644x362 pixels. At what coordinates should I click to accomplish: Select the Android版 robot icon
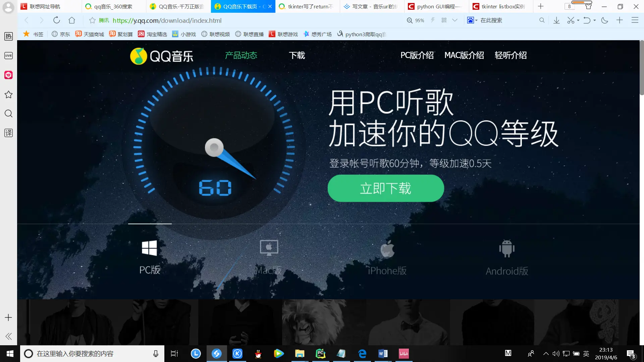point(507,249)
